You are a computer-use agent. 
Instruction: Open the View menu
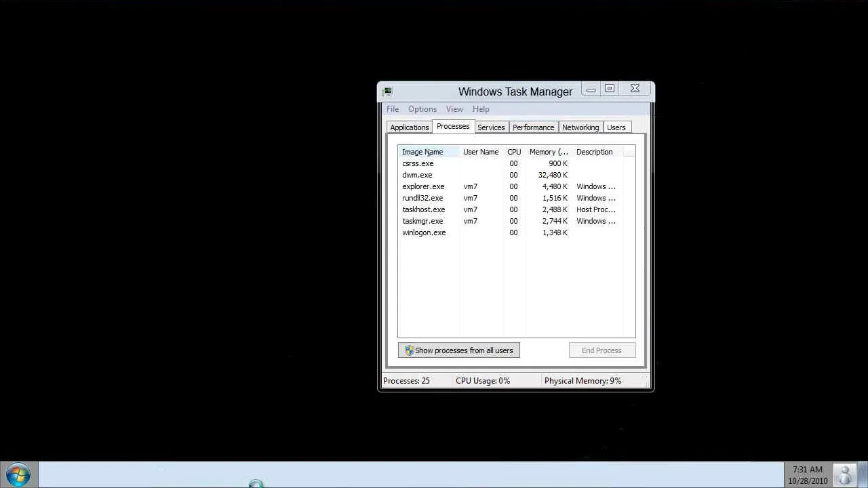tap(454, 109)
